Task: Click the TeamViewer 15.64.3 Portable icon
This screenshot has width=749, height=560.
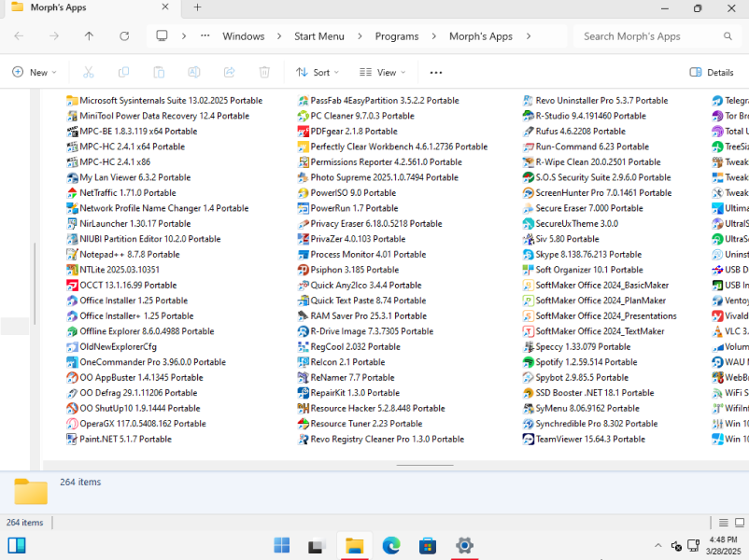Action: (x=528, y=440)
